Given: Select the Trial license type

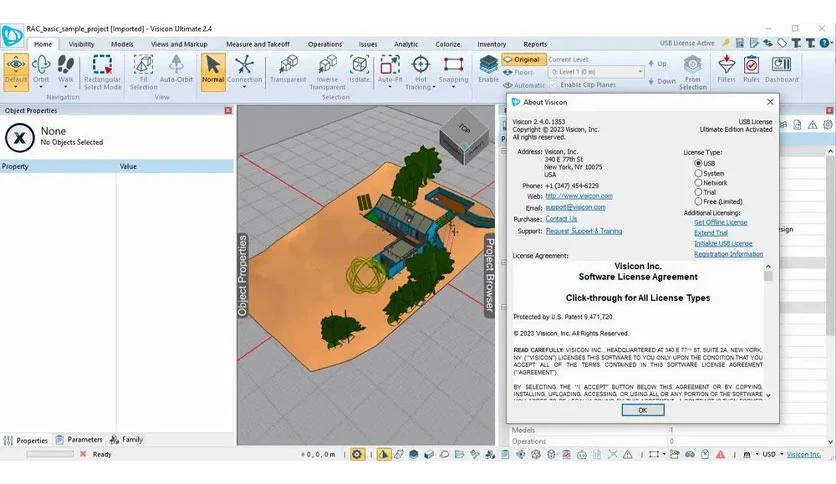Looking at the screenshot, I should point(698,192).
